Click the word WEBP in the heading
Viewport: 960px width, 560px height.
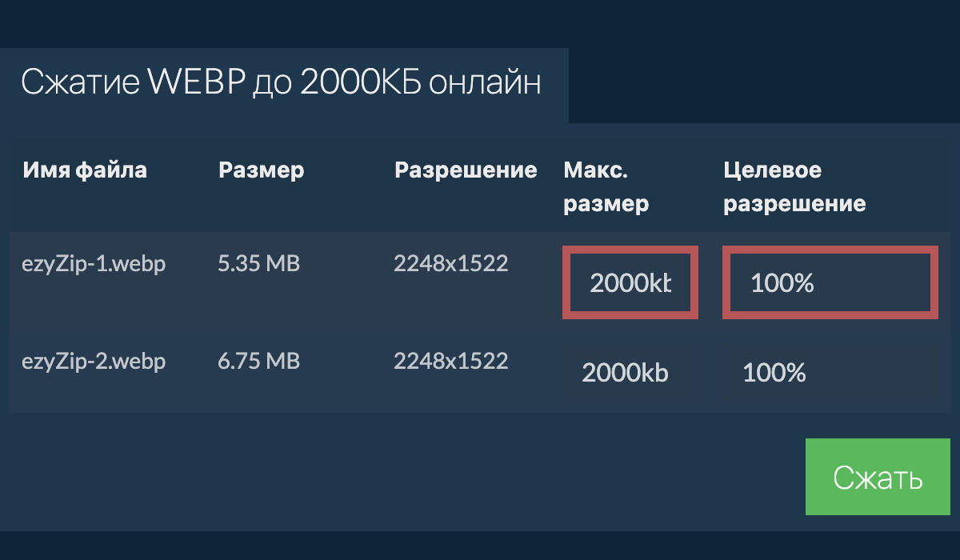coord(194,83)
